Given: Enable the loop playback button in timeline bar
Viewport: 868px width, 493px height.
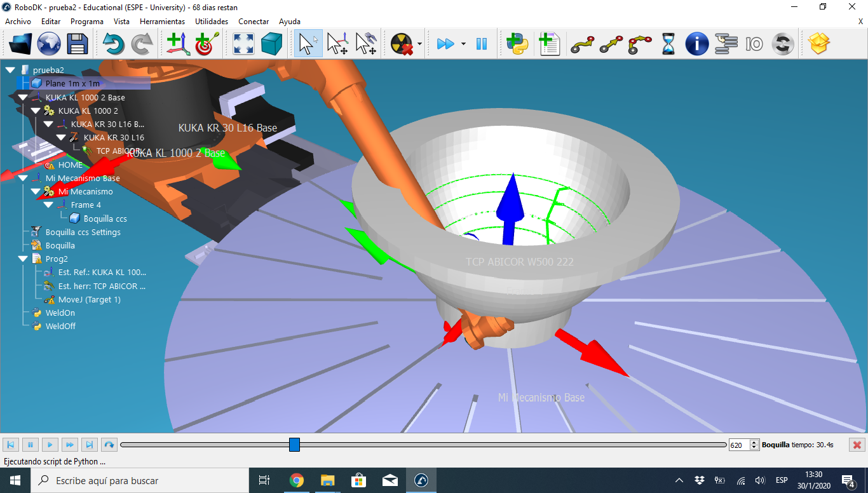Looking at the screenshot, I should coord(109,445).
